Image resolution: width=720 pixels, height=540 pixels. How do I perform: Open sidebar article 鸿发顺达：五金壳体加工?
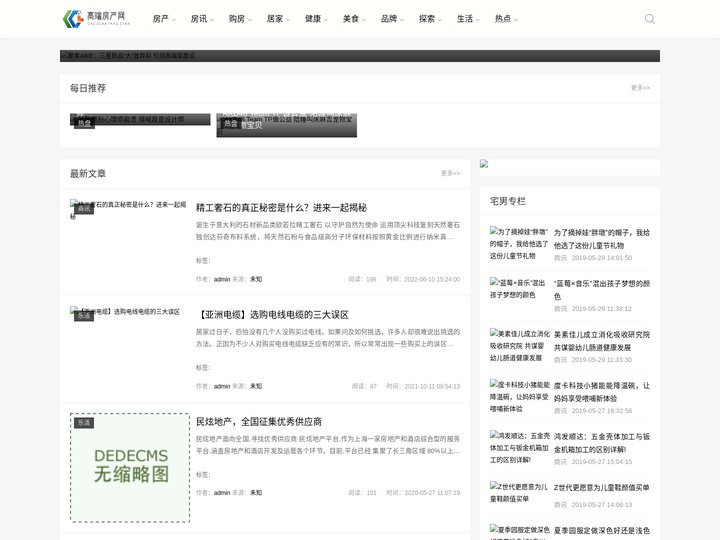point(602,443)
